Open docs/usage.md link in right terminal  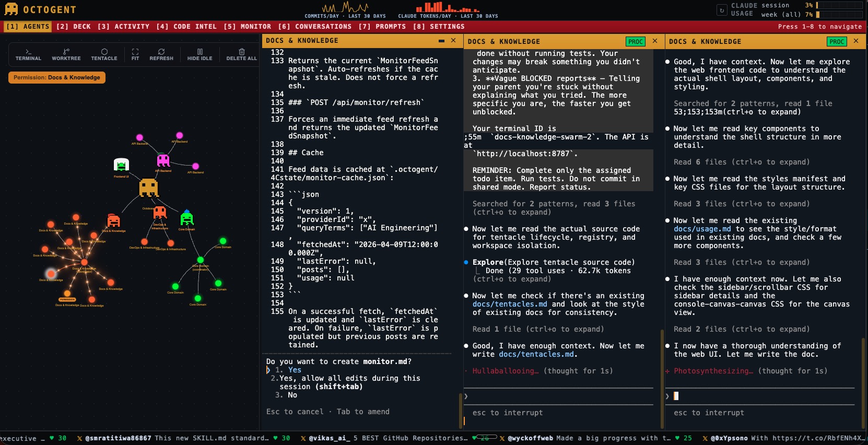coord(702,229)
